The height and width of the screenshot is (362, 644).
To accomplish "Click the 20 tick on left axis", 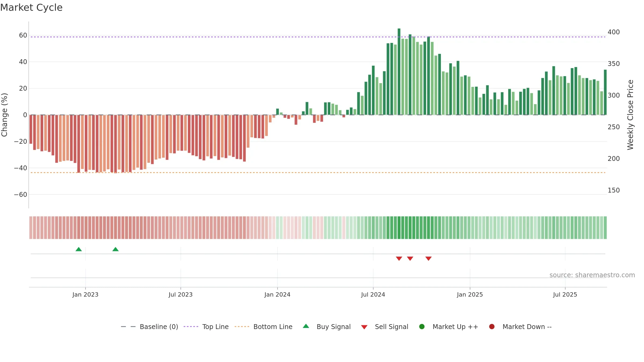I will [23, 88].
